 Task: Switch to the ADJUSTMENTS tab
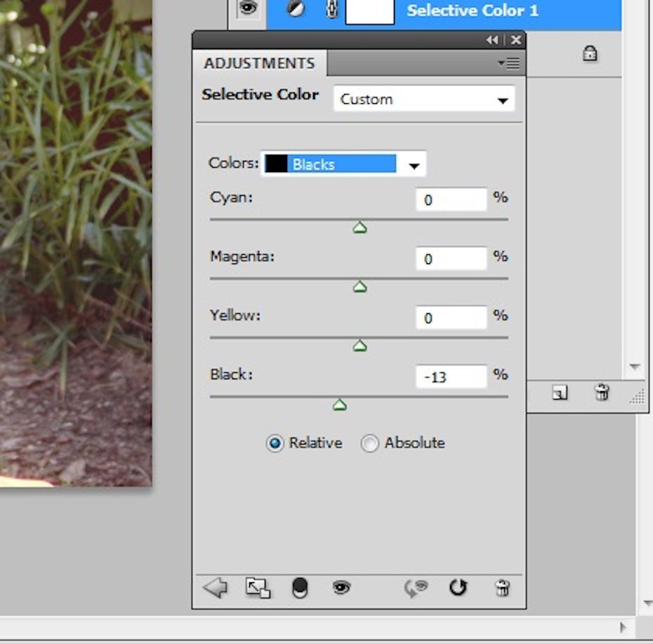(260, 63)
